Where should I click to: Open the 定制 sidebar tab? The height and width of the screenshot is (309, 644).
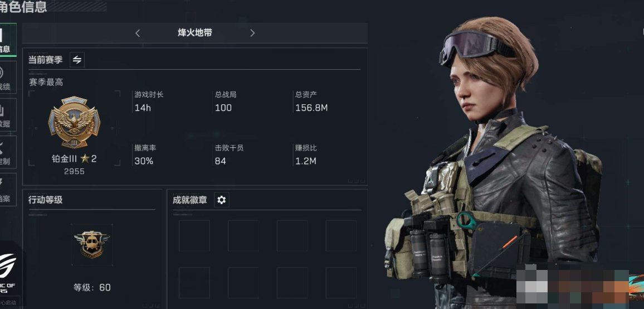click(8, 152)
